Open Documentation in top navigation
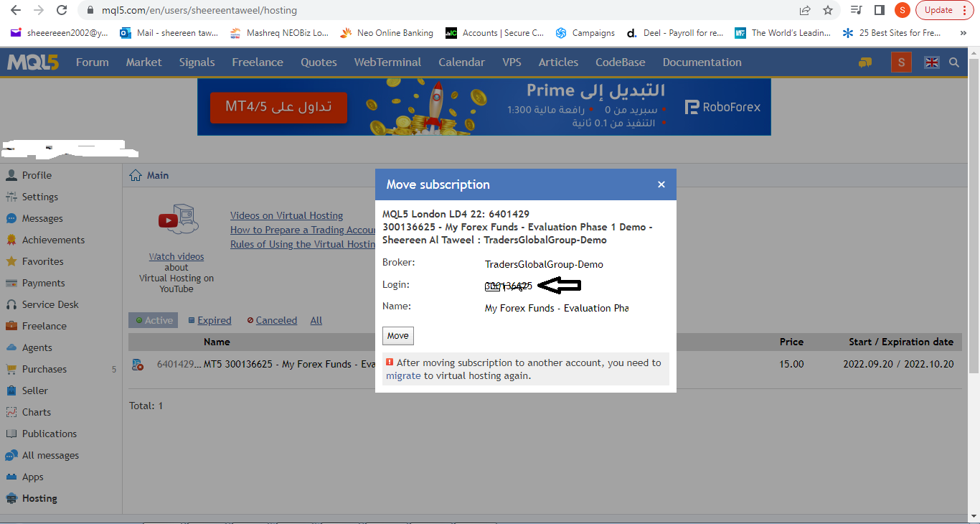980x524 pixels. (702, 62)
